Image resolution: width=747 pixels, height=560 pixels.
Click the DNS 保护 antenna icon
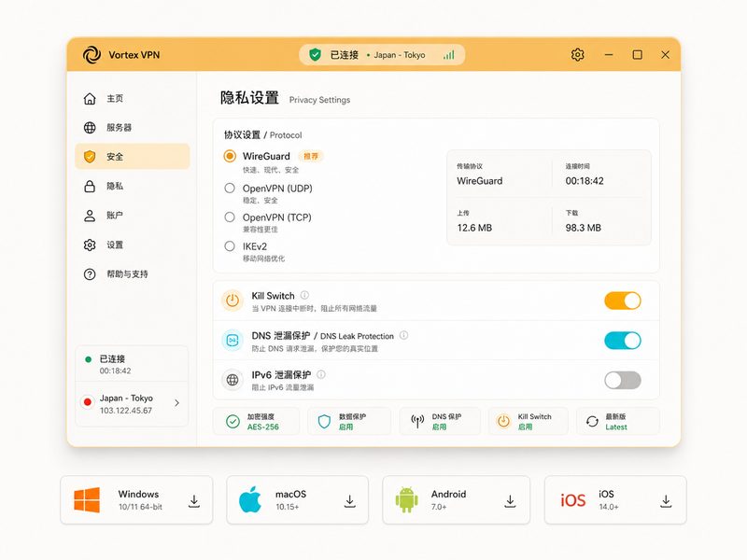point(417,422)
